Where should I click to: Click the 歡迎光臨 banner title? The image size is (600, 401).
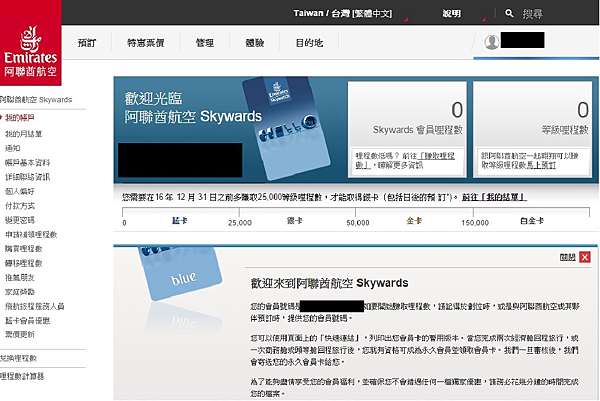point(153,99)
